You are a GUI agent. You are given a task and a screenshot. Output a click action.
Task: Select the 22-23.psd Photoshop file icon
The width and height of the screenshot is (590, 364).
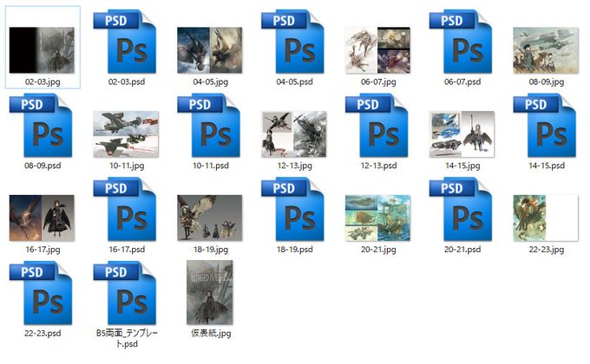coord(41,293)
